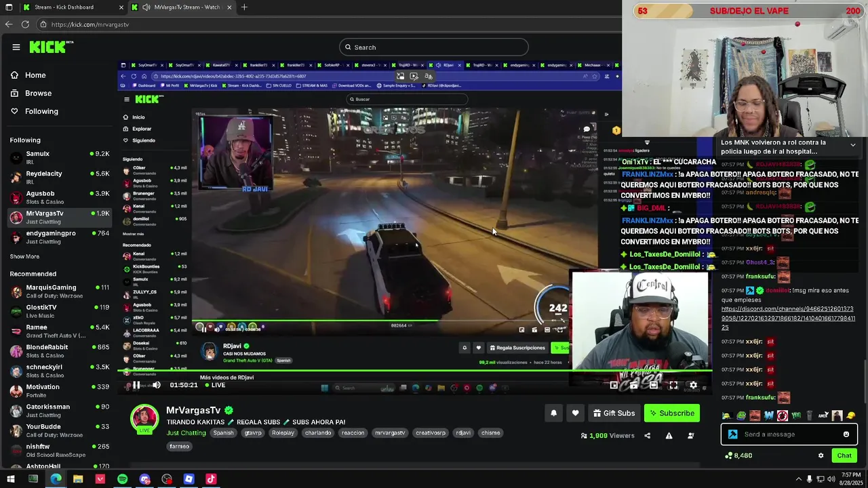Close the Stream - Kick Dashboard tab
This screenshot has width=868, height=488.
pos(121,7)
